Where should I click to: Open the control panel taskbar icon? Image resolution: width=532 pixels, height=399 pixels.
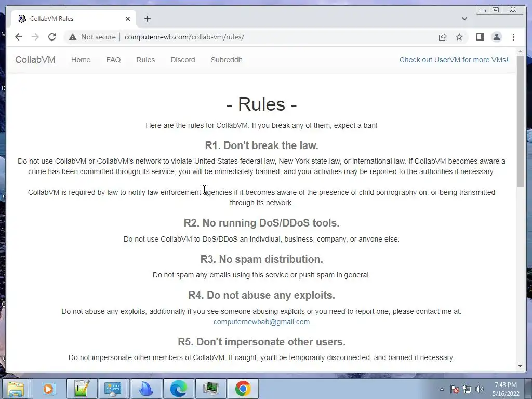(x=113, y=389)
